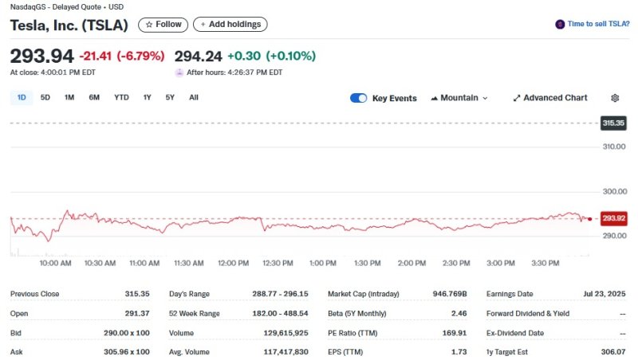Screen dimensions: 638x364
Task: Click the 315.35 previous close chart label
Action: point(613,123)
